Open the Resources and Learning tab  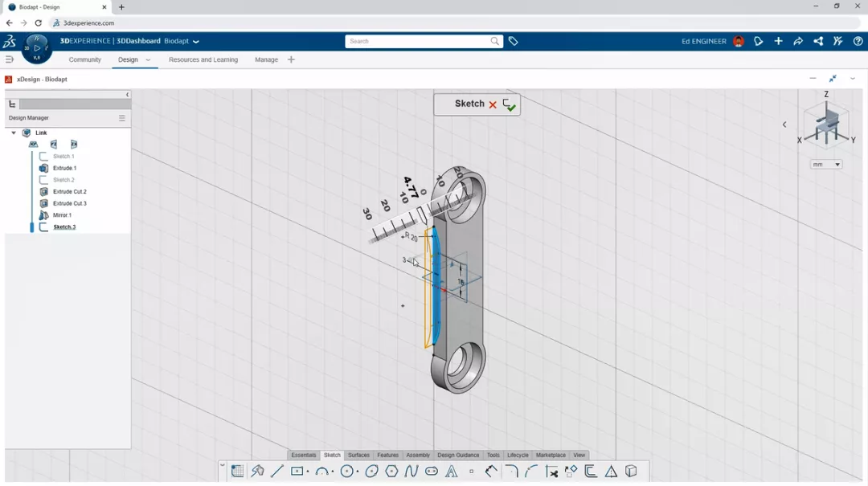point(203,59)
